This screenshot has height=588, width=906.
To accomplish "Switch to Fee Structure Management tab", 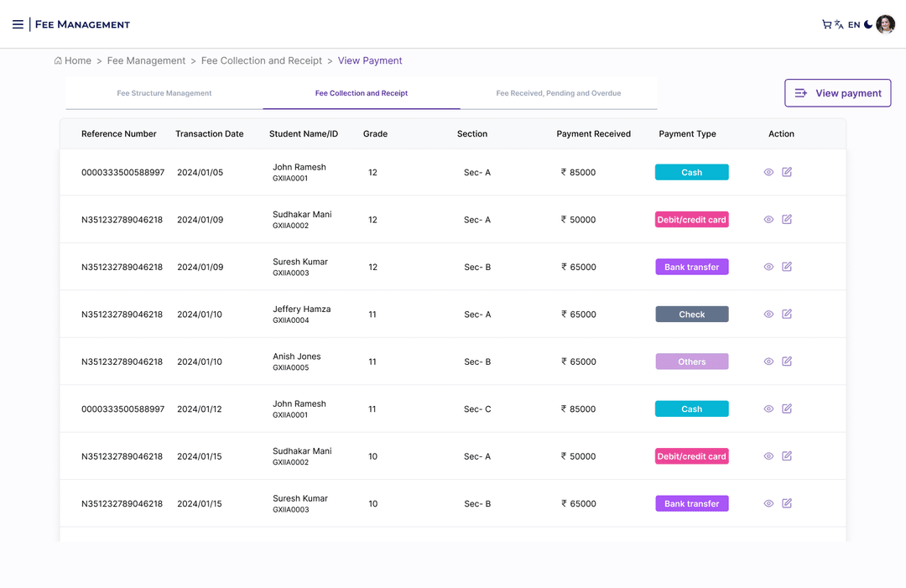I will point(164,93).
